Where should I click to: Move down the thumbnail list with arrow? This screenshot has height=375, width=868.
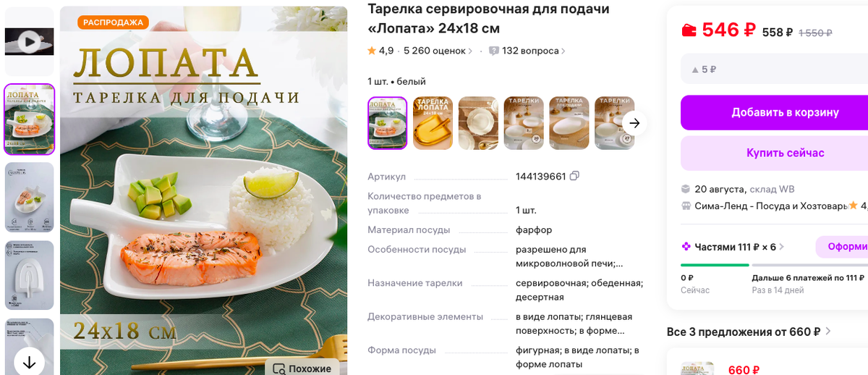coord(29,361)
